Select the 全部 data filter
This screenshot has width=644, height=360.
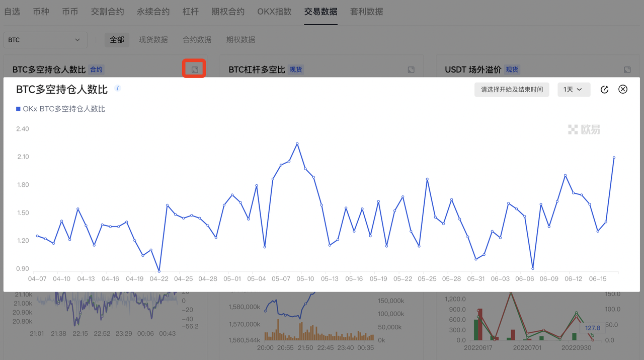click(x=117, y=39)
